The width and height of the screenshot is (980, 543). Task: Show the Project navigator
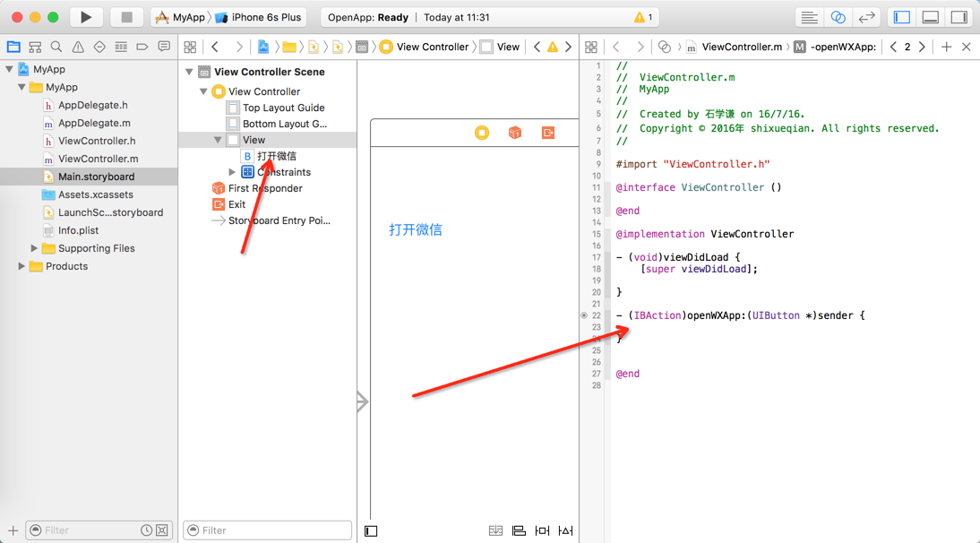[13, 47]
